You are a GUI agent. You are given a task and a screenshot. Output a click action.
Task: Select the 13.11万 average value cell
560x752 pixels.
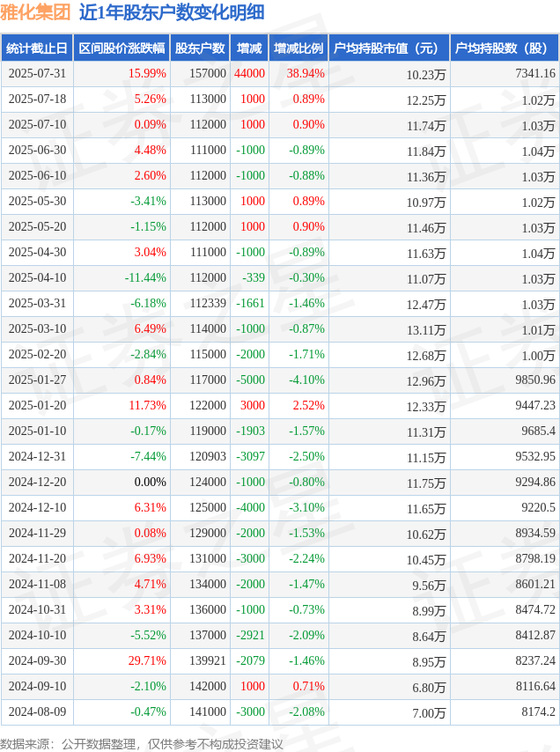[426, 330]
